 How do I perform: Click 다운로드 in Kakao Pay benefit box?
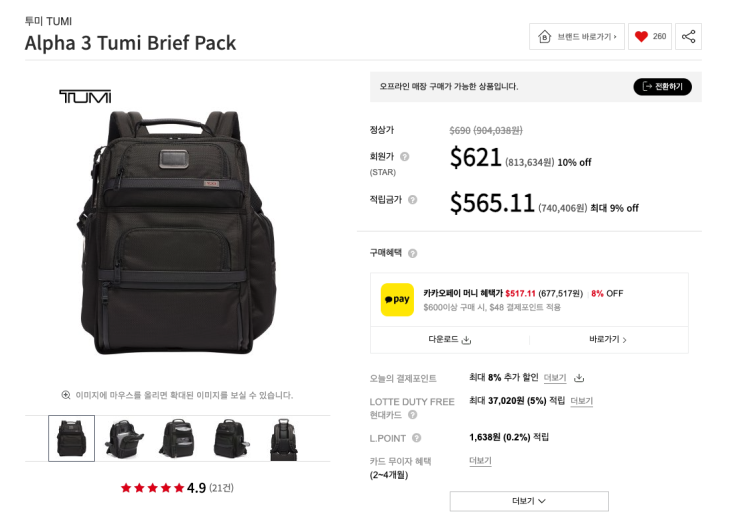point(449,339)
